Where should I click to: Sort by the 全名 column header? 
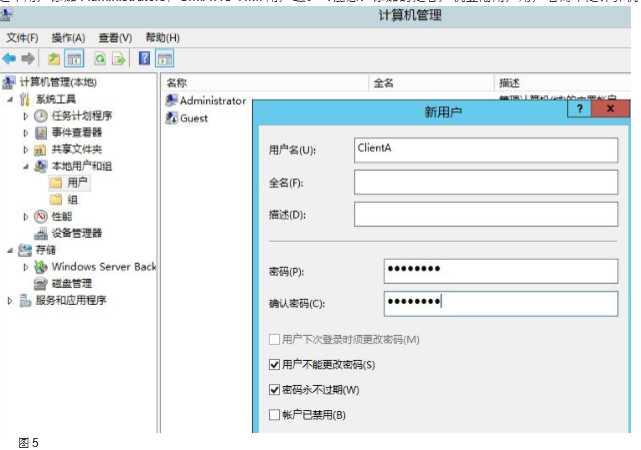[x=432, y=83]
